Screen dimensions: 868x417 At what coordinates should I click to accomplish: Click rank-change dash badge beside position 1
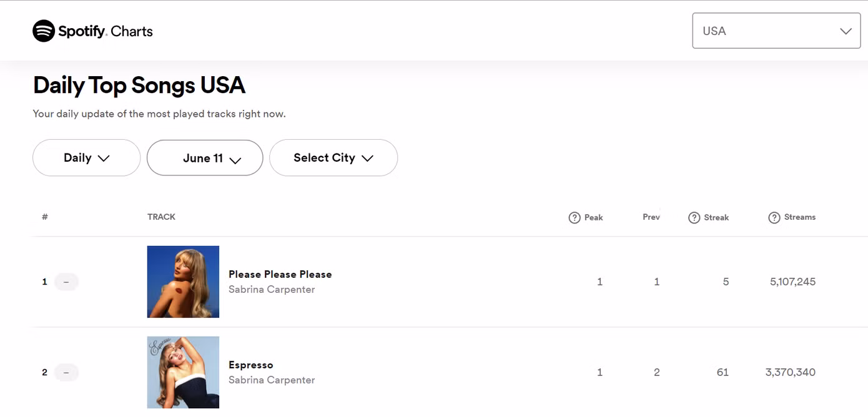click(x=66, y=282)
